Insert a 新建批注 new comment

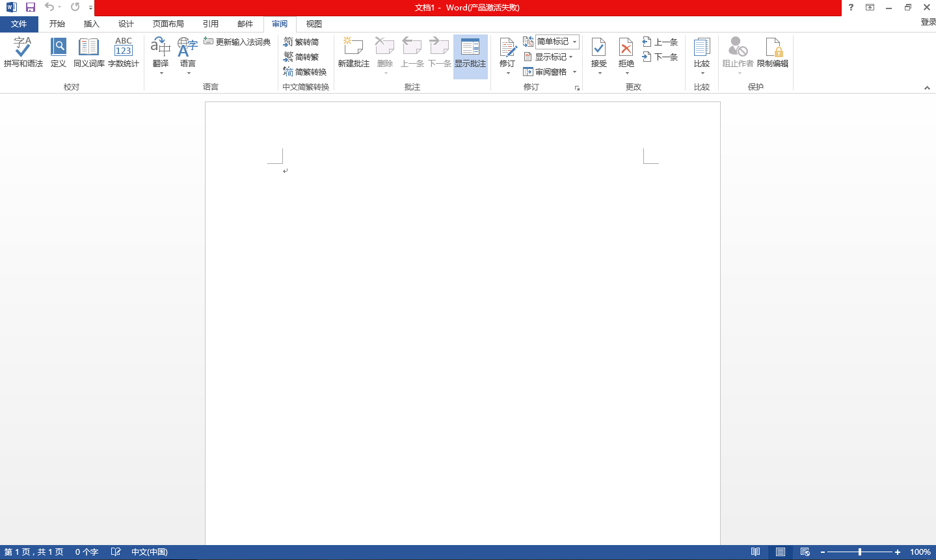click(x=353, y=53)
